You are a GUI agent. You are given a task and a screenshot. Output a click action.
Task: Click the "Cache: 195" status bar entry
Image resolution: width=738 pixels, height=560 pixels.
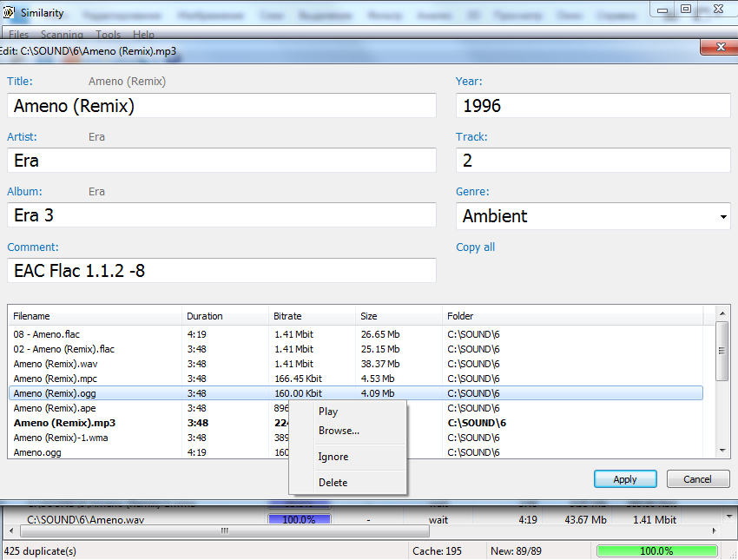tap(437, 551)
